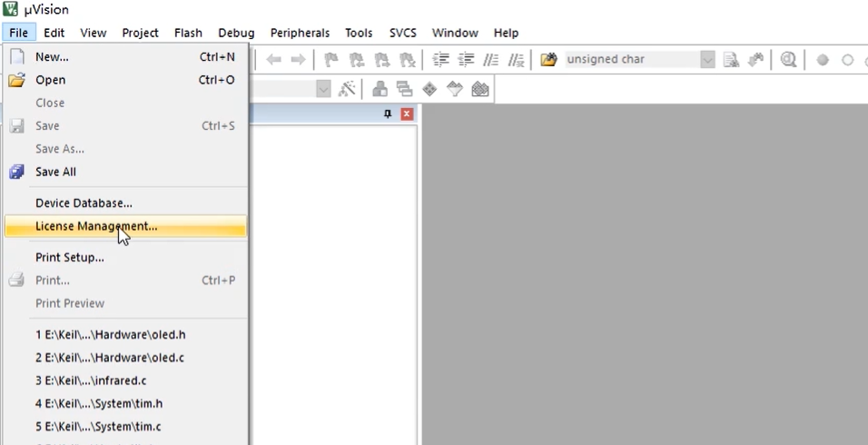Screen dimensions: 868x445
Task: Open Options for Target magic wand icon
Action: [x=347, y=89]
